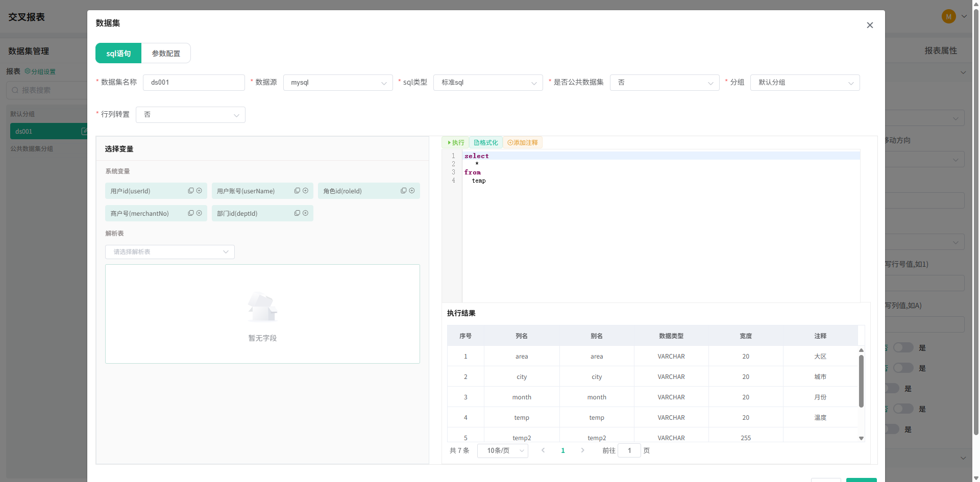The width and height of the screenshot is (980, 482).
Task: Copy the 商户号(merchantNo) variable icon
Action: tap(191, 213)
